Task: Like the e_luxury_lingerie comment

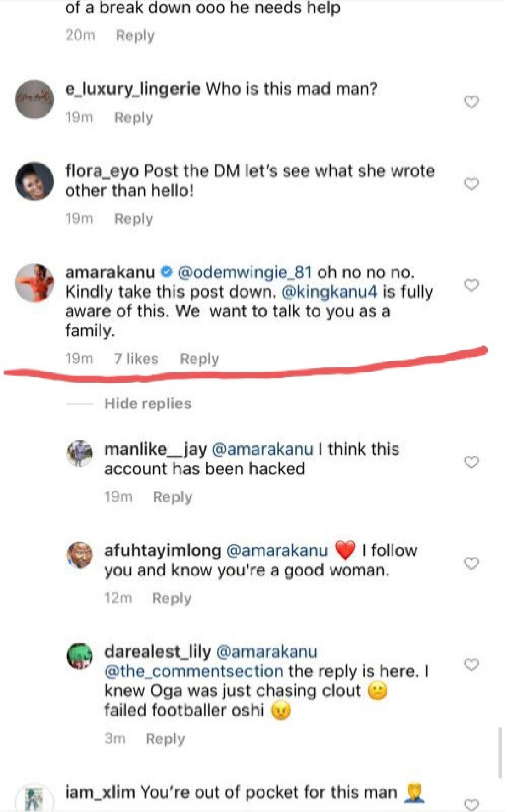Action: [x=471, y=101]
